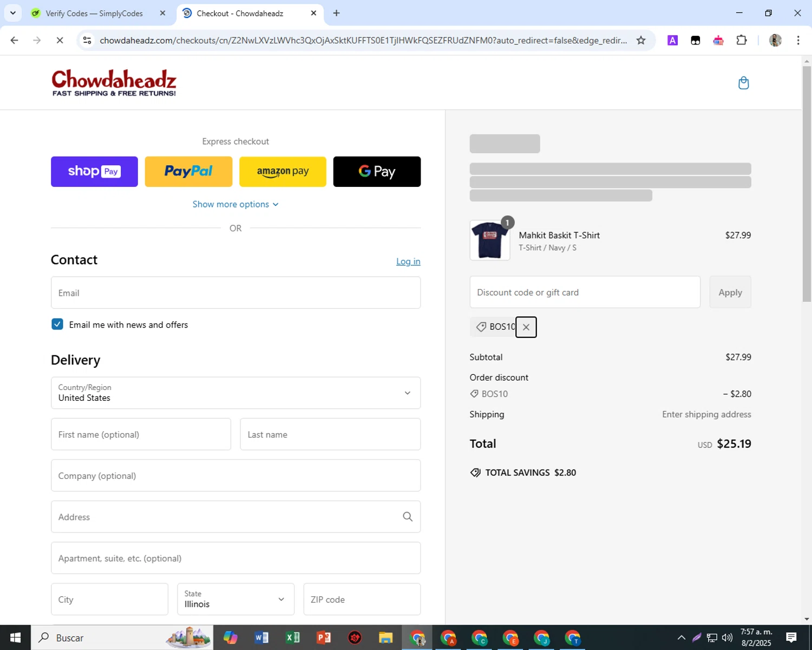Click the purple A extension icon
812x650 pixels.
click(x=672, y=40)
